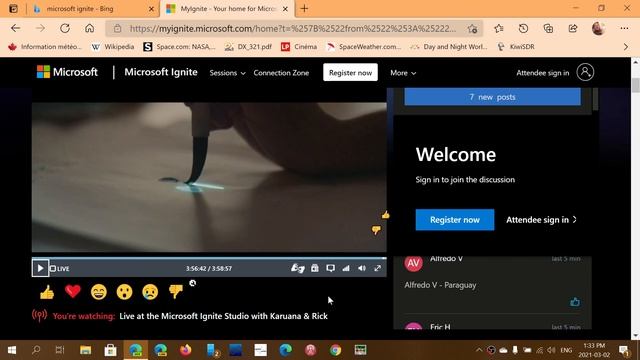Open Connection Zone page
This screenshot has width=640, height=360.
coord(281,73)
